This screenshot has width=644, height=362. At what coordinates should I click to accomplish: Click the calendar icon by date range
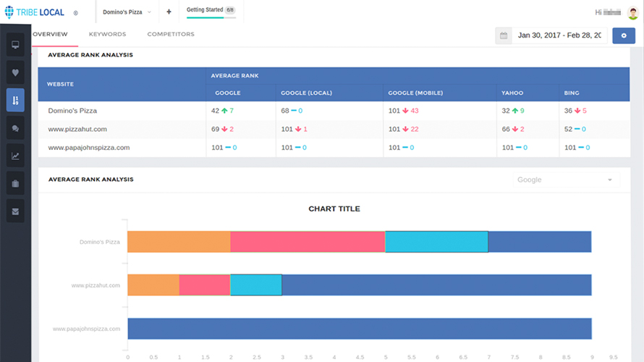(504, 35)
